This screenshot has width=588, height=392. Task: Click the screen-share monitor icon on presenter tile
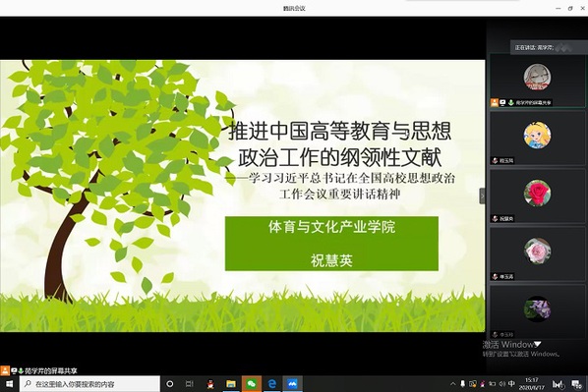pos(502,102)
